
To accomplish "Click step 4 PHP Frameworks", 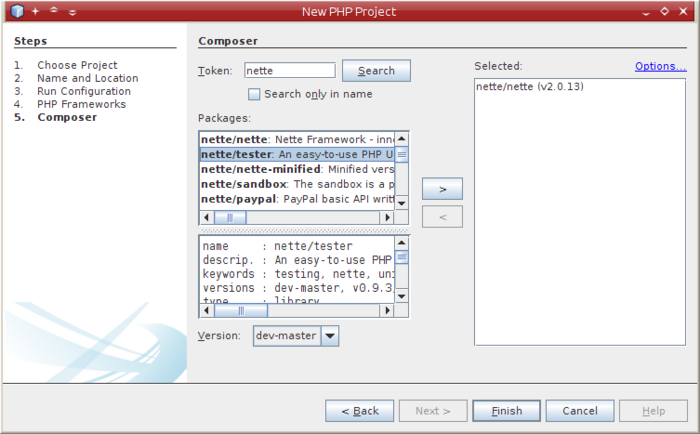I will [x=81, y=104].
